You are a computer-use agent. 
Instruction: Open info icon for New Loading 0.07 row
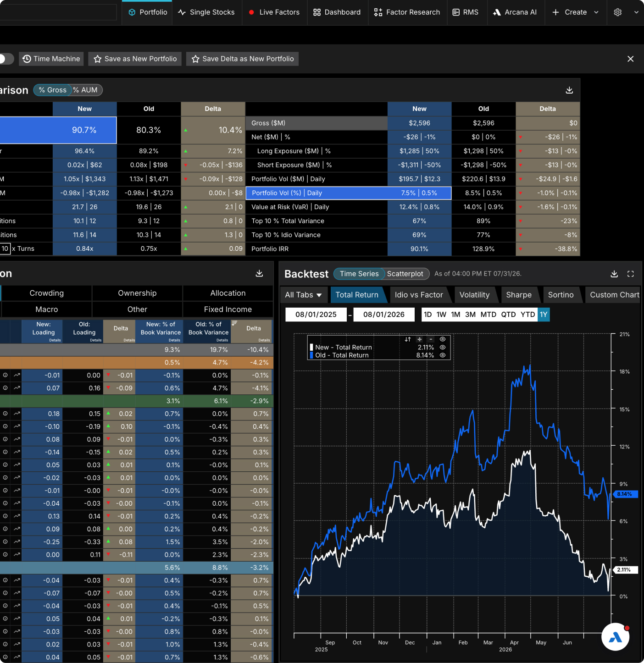[5, 388]
